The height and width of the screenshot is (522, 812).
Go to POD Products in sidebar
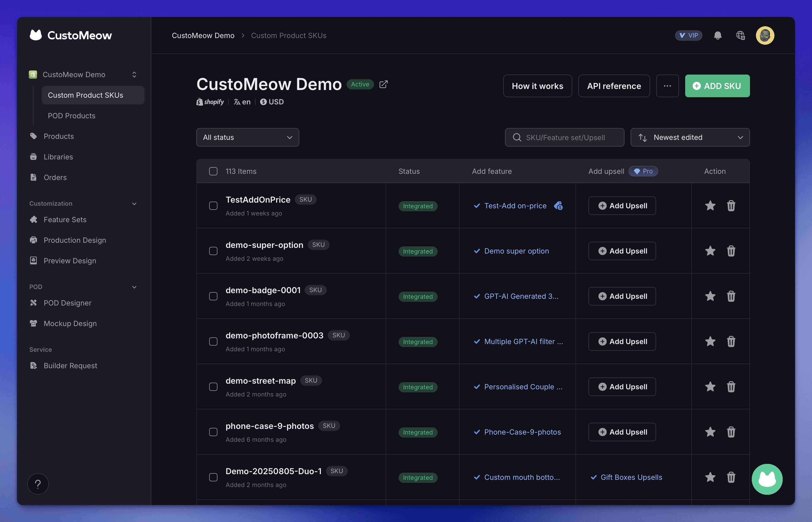[72, 116]
